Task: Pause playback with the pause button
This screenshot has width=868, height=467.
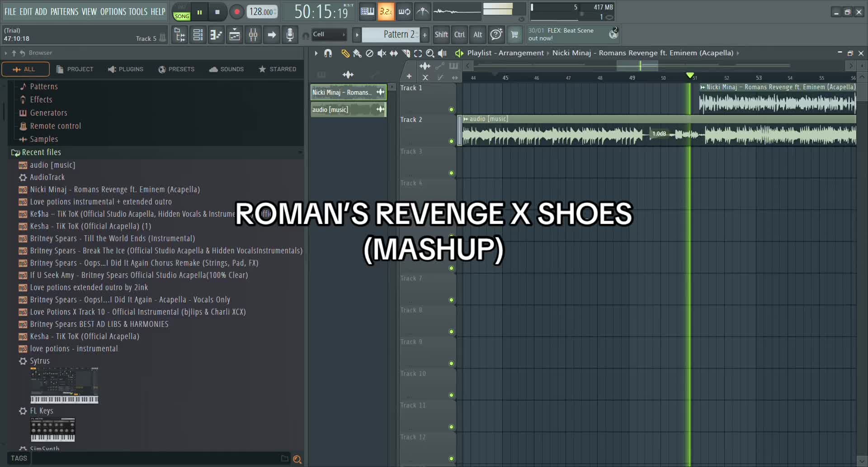Action: 199,12
